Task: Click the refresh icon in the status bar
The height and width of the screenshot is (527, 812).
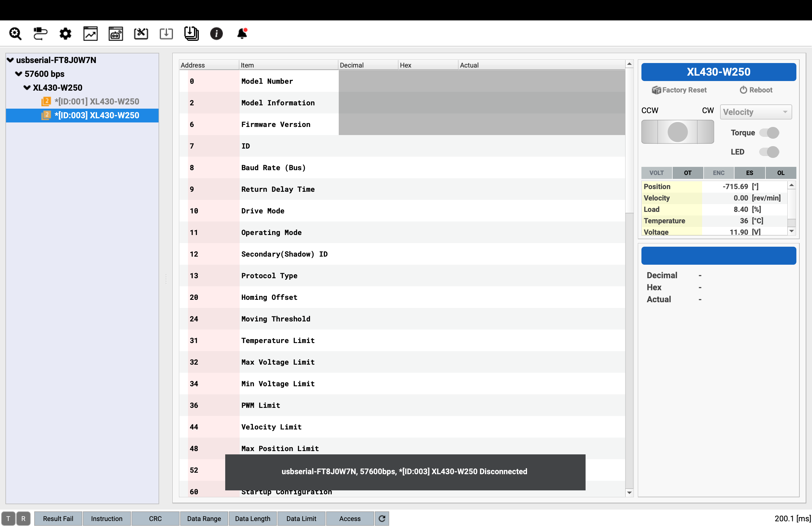Action: [x=382, y=519]
